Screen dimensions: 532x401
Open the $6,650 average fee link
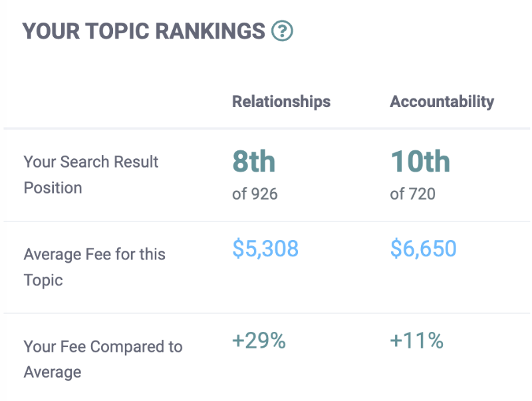424,249
